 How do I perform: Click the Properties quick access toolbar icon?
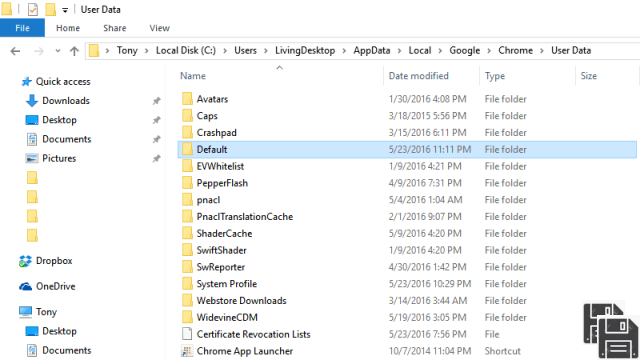coord(33,9)
